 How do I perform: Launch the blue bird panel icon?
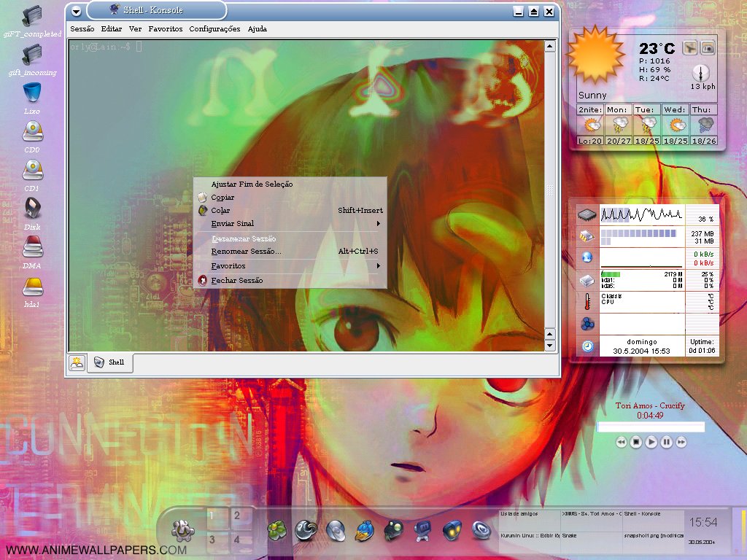coord(365,531)
